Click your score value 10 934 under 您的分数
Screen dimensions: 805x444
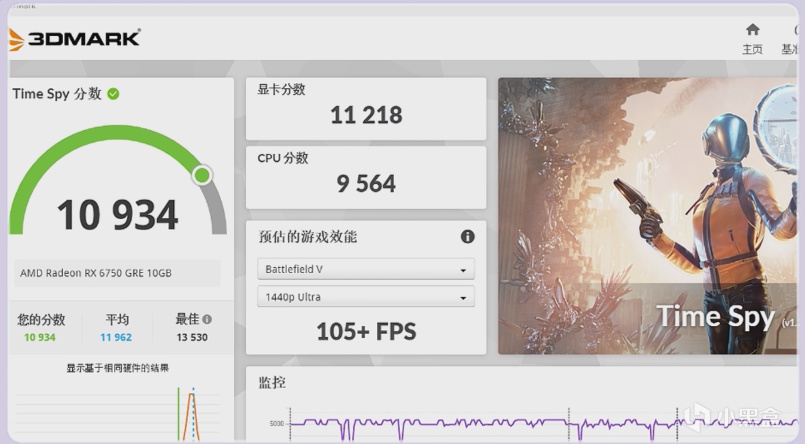pos(40,337)
